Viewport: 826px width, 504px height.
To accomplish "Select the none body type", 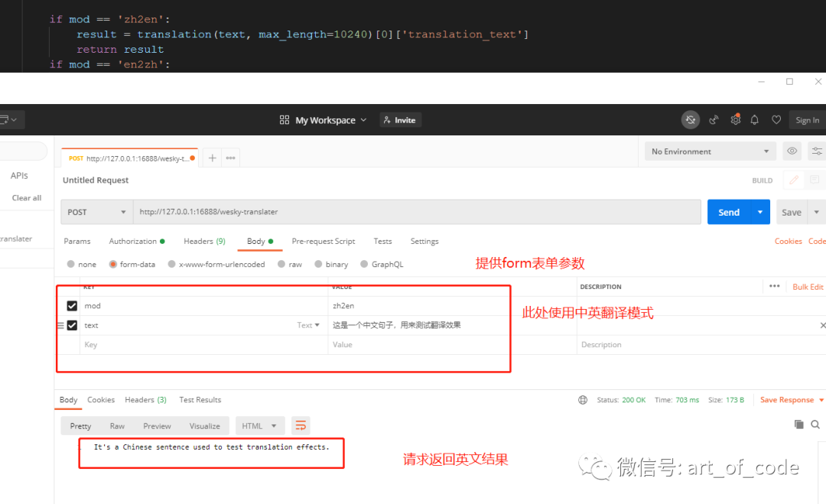I will click(70, 264).
